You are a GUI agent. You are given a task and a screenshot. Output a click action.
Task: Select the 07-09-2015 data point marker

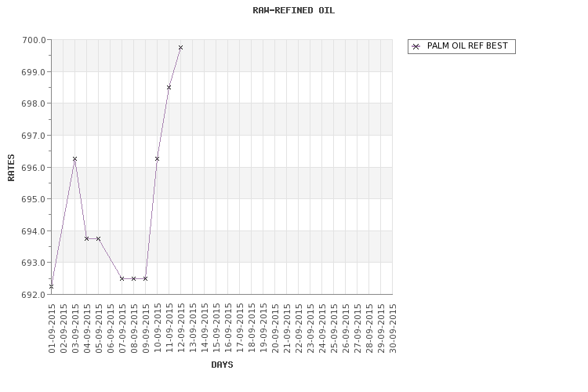122,278
